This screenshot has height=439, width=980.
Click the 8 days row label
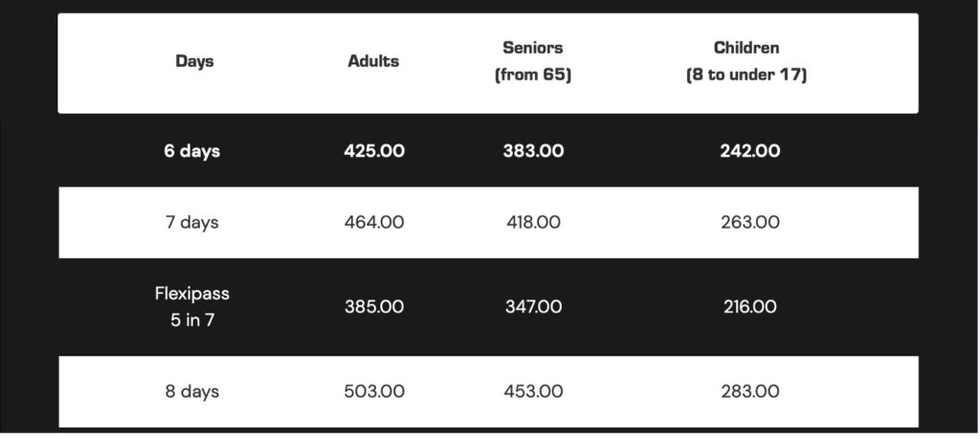pos(191,391)
